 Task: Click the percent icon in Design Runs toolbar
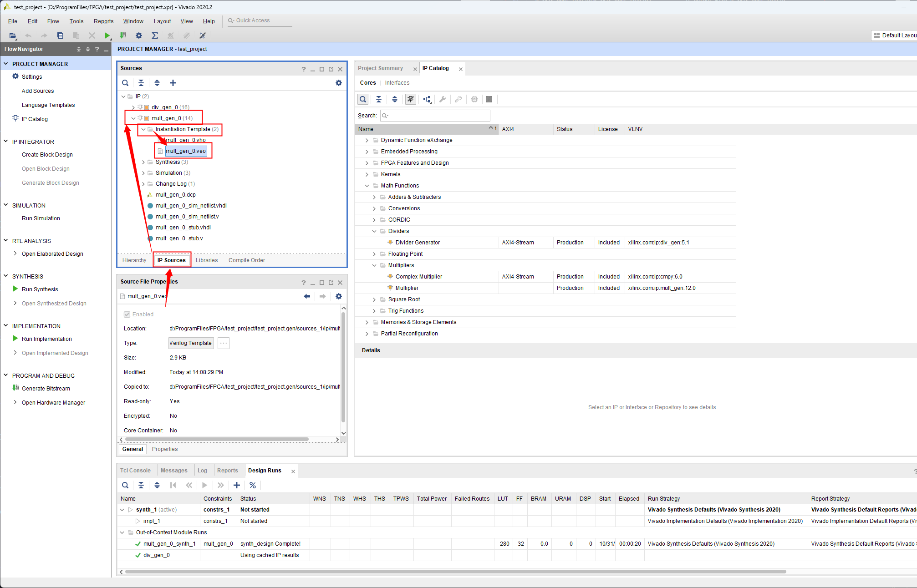(253, 485)
